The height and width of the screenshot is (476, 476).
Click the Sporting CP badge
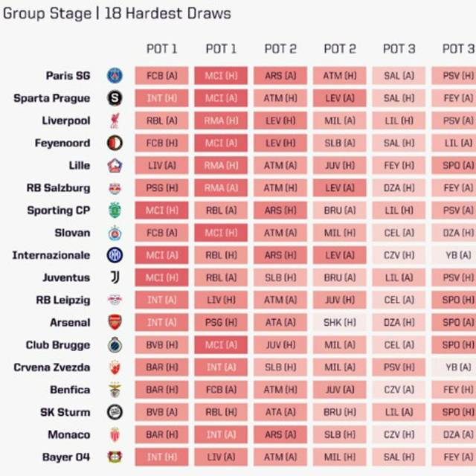tap(115, 210)
